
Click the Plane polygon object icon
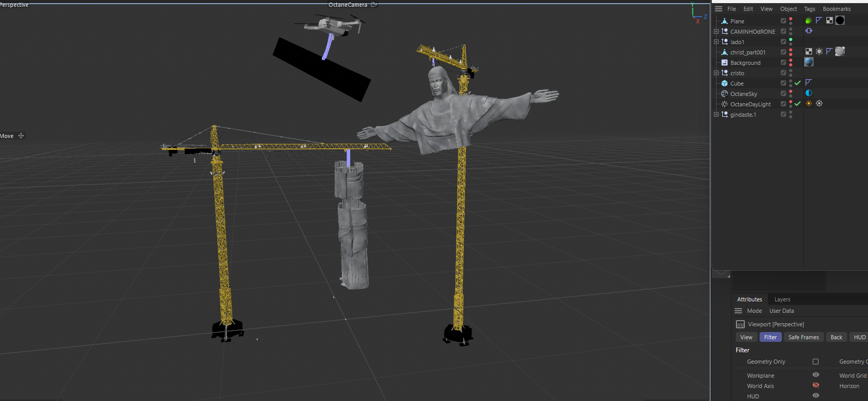(x=724, y=21)
